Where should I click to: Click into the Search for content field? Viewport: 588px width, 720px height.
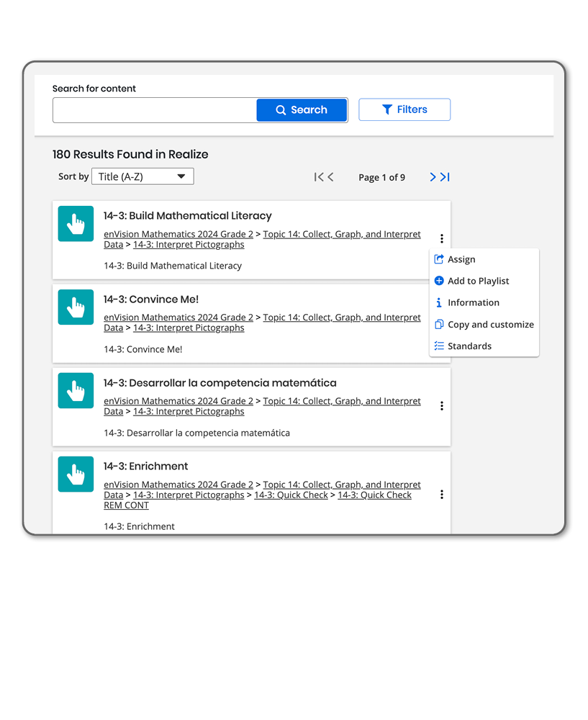[x=155, y=110]
